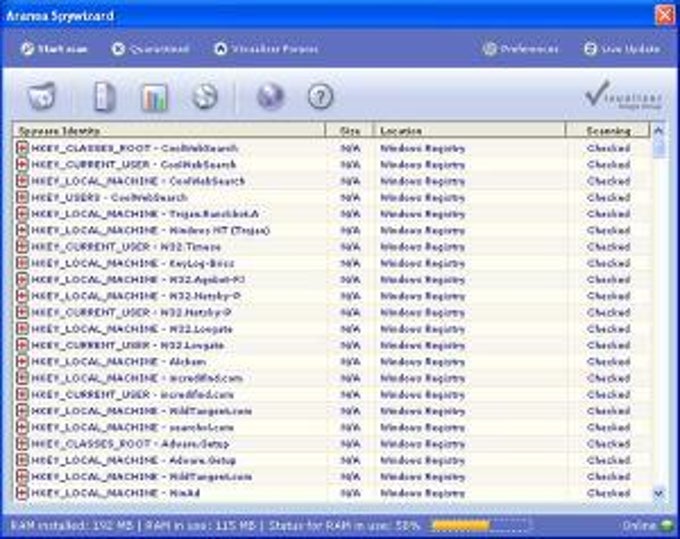Sort by the Location column header
This screenshot has height=539, width=680.
[x=470, y=131]
